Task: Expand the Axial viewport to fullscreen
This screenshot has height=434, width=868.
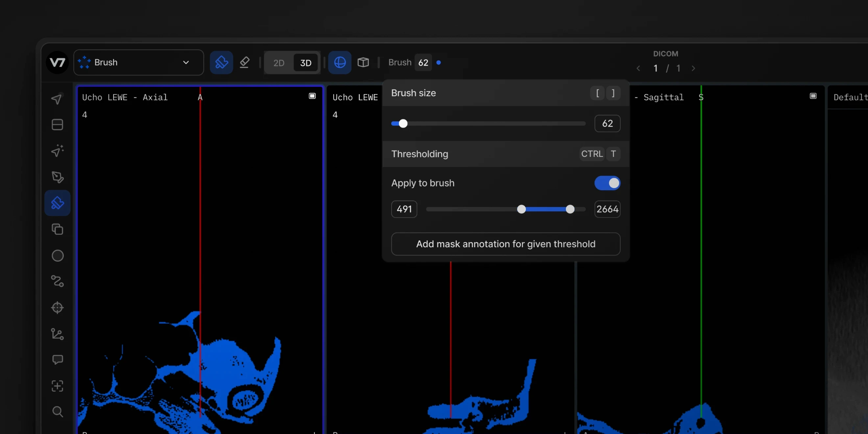Action: pyautogui.click(x=312, y=96)
